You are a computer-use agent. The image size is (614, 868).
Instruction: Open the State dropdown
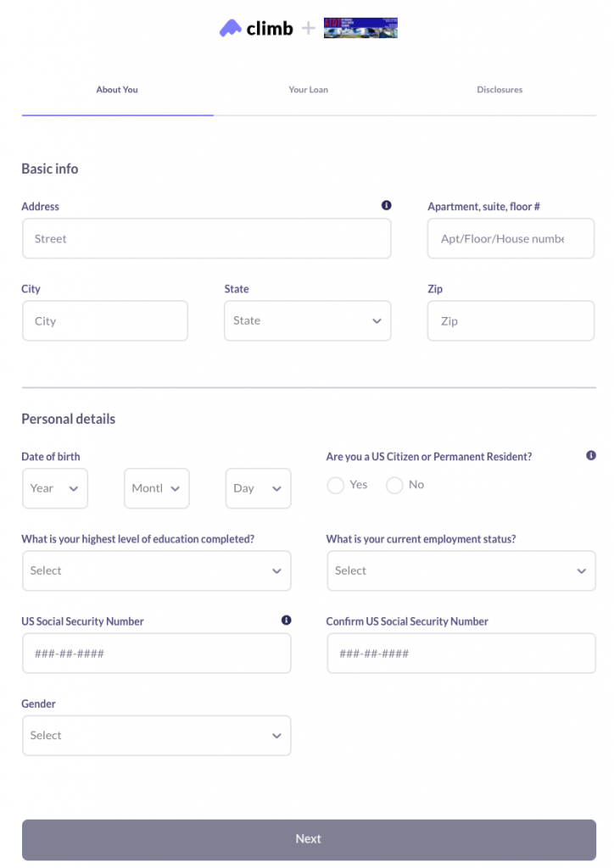[307, 321]
